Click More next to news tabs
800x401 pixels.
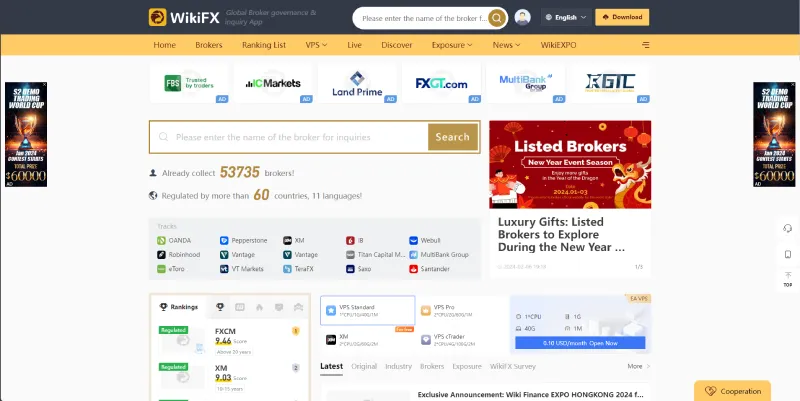pos(639,366)
